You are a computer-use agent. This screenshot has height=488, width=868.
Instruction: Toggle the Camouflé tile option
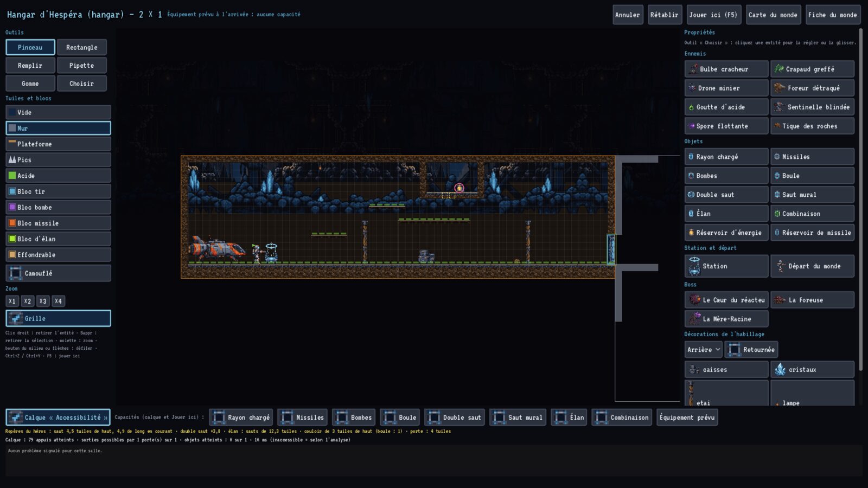point(58,273)
